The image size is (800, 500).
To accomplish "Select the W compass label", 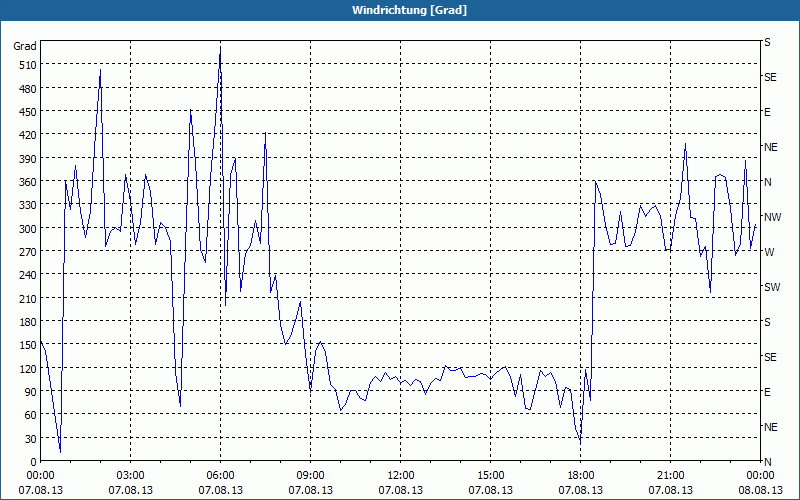I will (x=768, y=252).
